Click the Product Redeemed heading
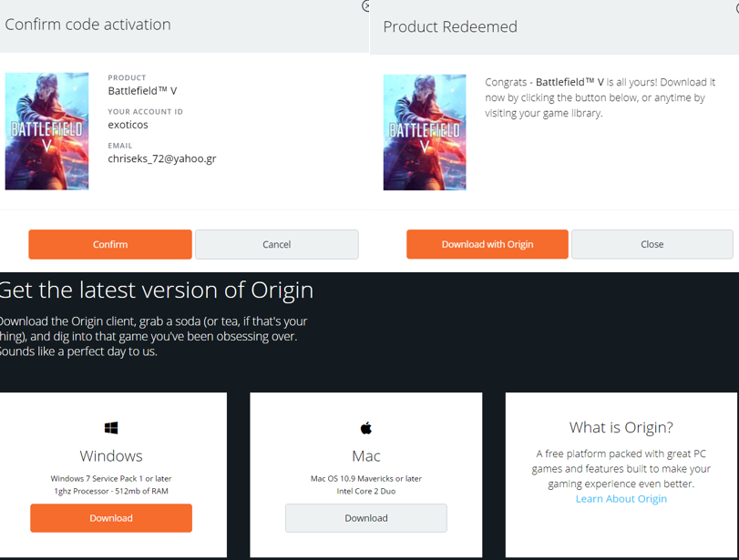Screen dimensions: 739x560 [450, 26]
